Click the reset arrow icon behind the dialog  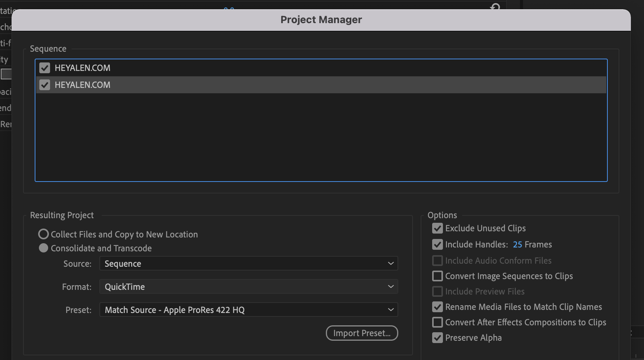point(495,7)
